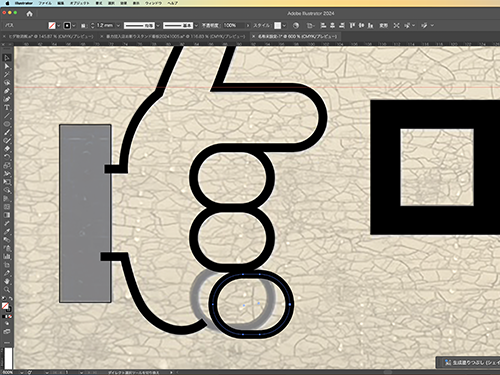The height and width of the screenshot is (375, 500).
Task: Open the Apple menu
Action: pyautogui.click(x=7, y=3)
